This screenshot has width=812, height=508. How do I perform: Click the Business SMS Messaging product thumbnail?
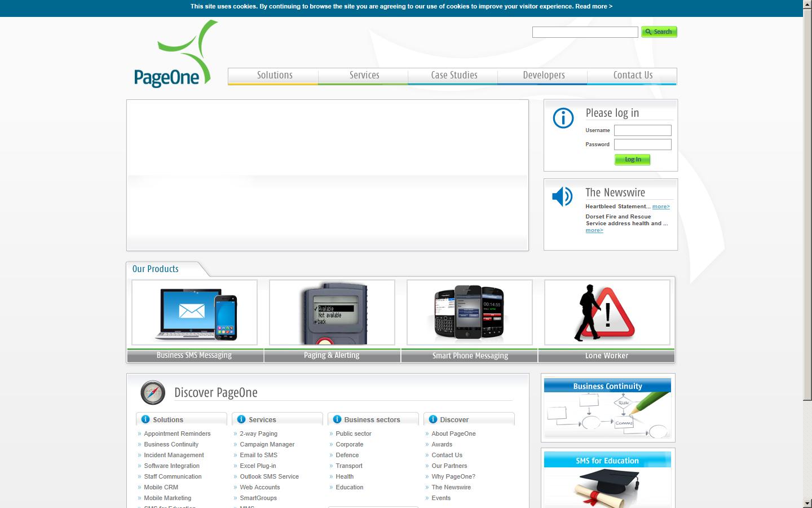click(x=194, y=313)
